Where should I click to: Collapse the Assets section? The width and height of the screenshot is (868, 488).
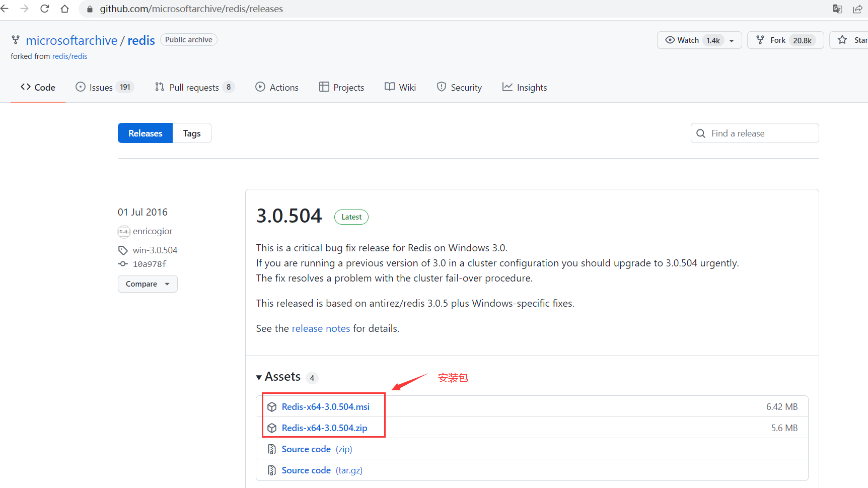pos(278,377)
